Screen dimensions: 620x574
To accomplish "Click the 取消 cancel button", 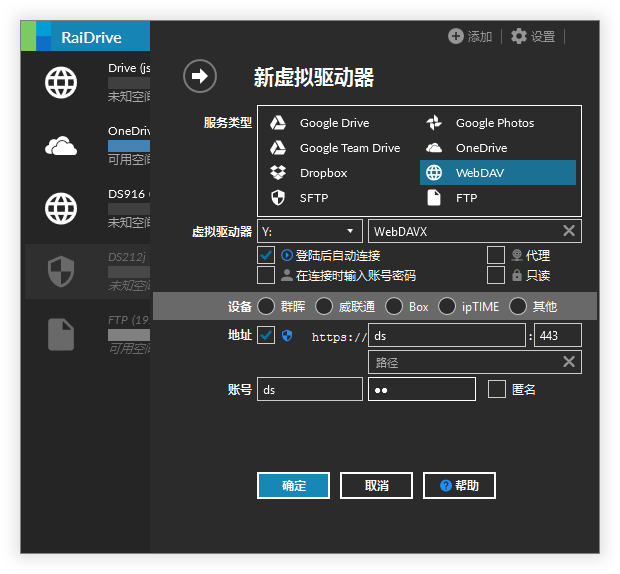I will click(376, 486).
